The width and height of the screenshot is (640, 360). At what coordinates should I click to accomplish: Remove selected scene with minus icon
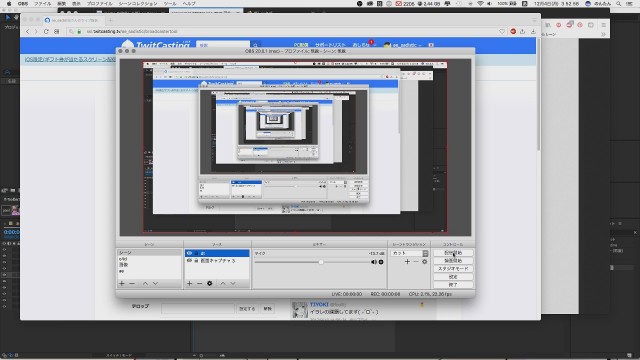[132, 283]
